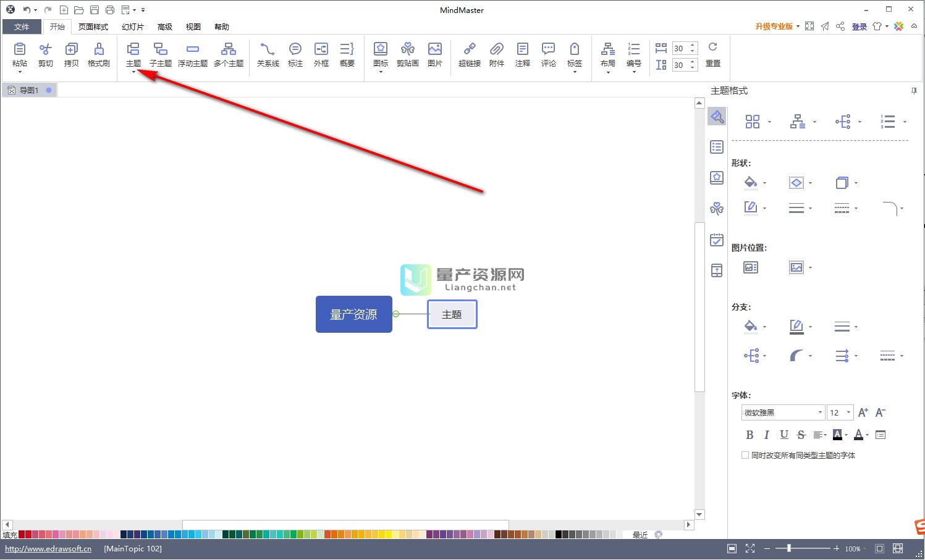Toggle Italic formatting
The height and width of the screenshot is (560, 925).
click(x=767, y=435)
